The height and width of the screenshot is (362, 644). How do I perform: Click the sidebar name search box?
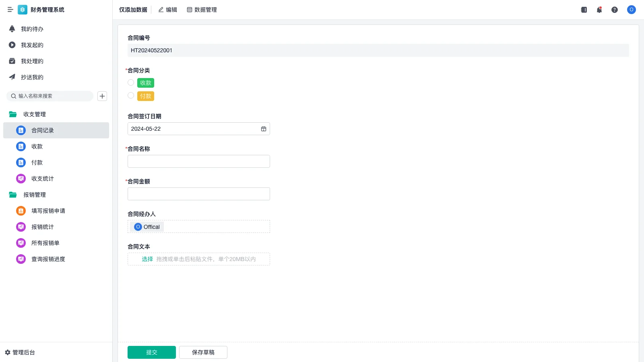(50, 96)
